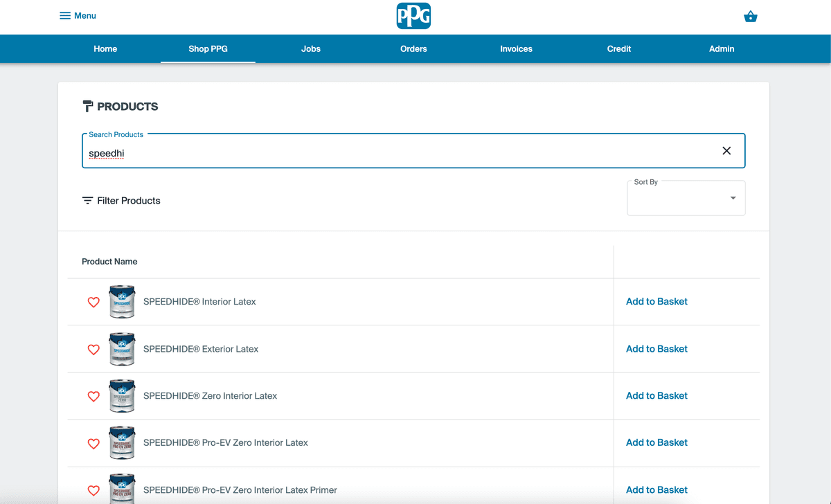The width and height of the screenshot is (831, 504).
Task: Favorite SPEEDHIDE Interior Latex with heart
Action: [93, 303]
